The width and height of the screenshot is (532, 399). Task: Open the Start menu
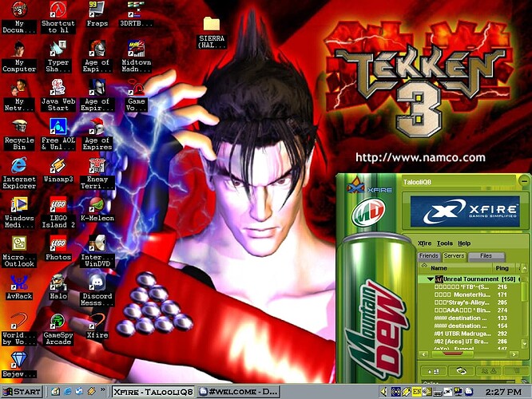[x=22, y=392]
